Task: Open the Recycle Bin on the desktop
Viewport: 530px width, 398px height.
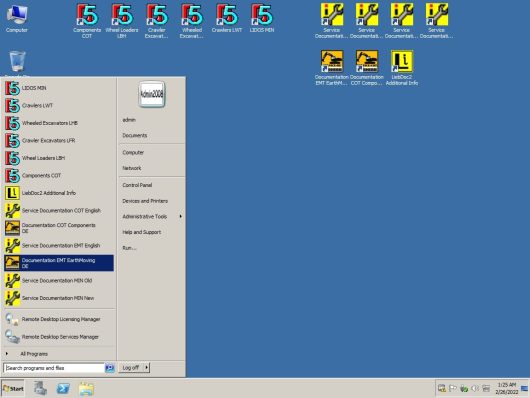Action: [x=17, y=63]
